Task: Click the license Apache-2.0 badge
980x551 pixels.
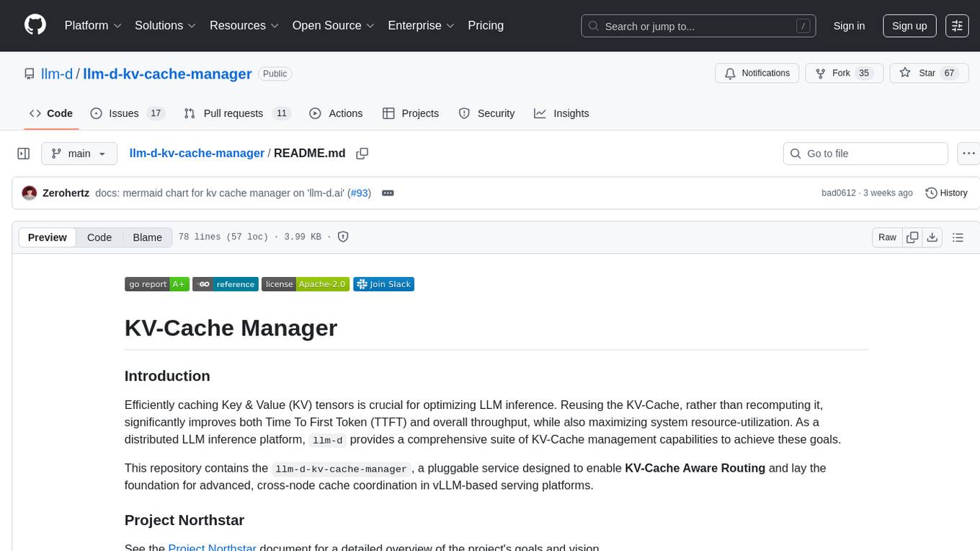Action: click(306, 284)
